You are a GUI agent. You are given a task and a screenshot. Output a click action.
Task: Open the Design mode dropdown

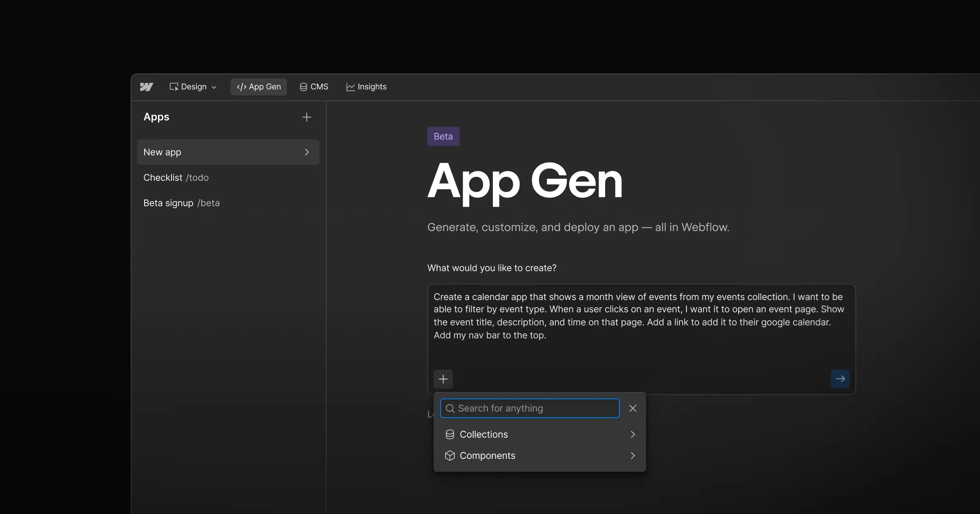(x=193, y=87)
